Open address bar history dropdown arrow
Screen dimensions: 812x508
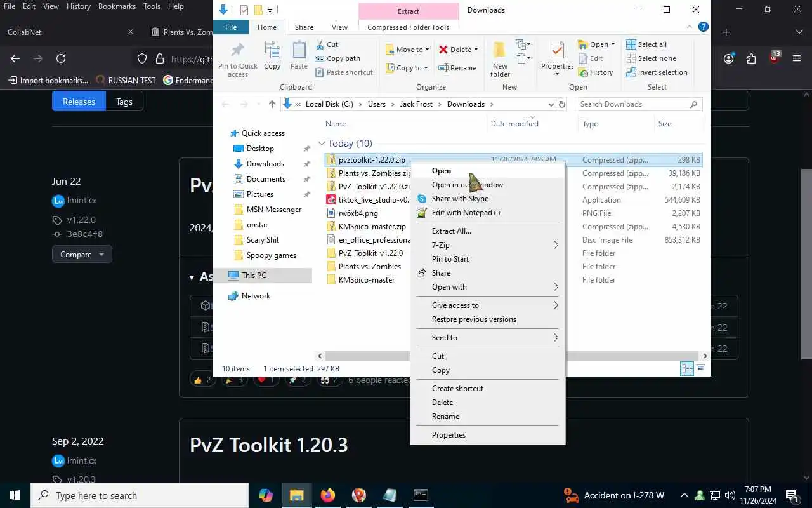pos(550,104)
